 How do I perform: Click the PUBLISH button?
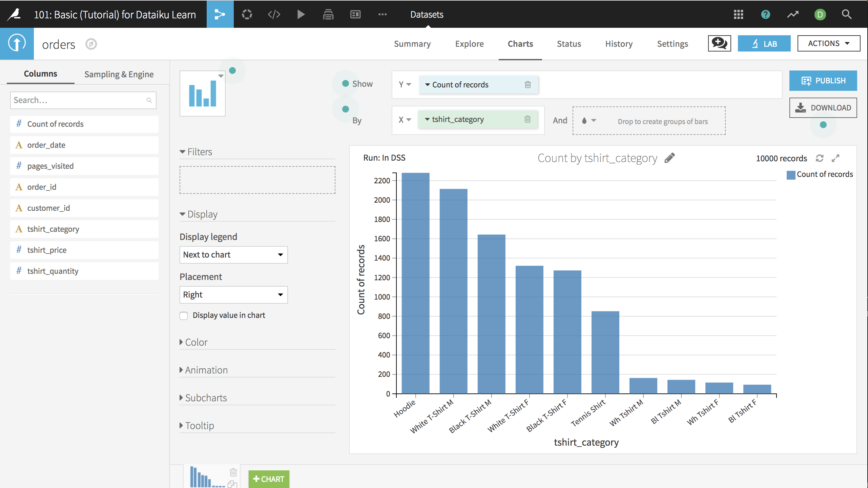point(823,80)
